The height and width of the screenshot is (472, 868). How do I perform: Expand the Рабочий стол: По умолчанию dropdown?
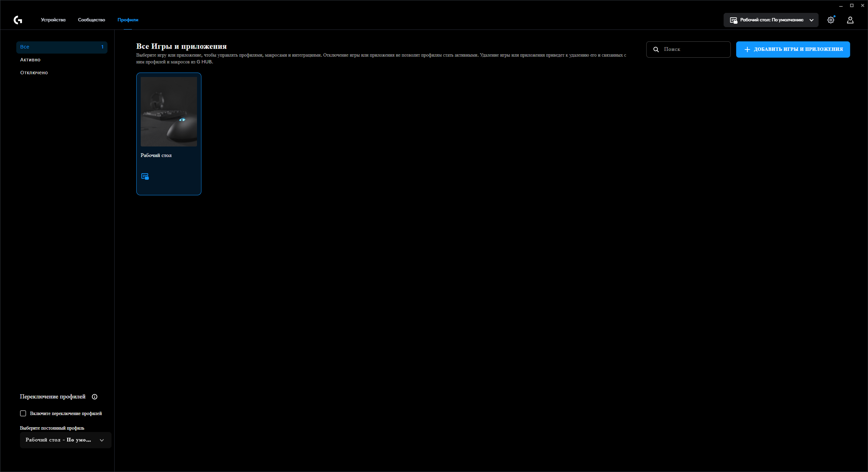click(771, 20)
